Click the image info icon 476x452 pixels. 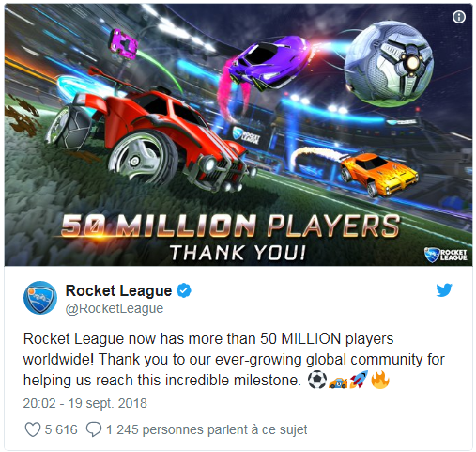[x=458, y=17]
